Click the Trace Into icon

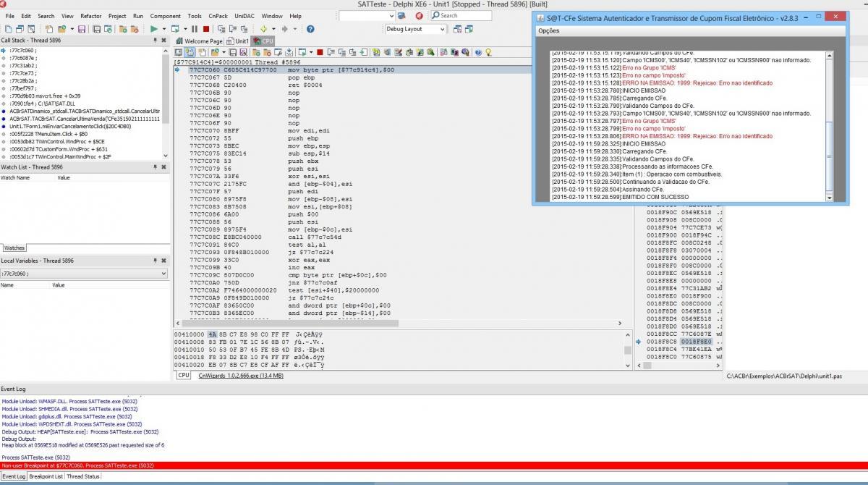pos(222,29)
